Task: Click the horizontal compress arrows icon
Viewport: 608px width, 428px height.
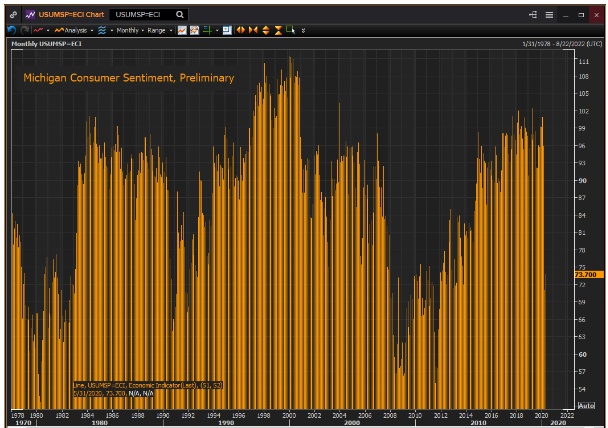Action: (253, 31)
